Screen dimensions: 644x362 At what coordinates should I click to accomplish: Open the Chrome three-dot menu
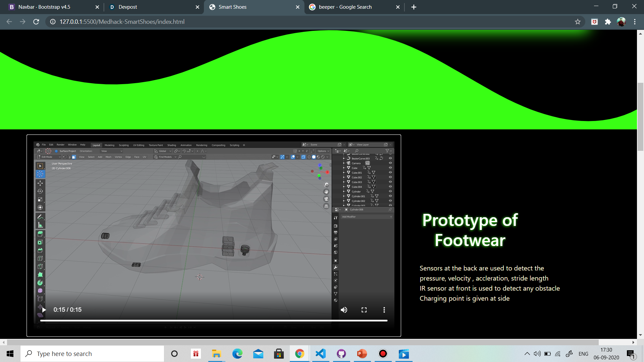(635, 22)
